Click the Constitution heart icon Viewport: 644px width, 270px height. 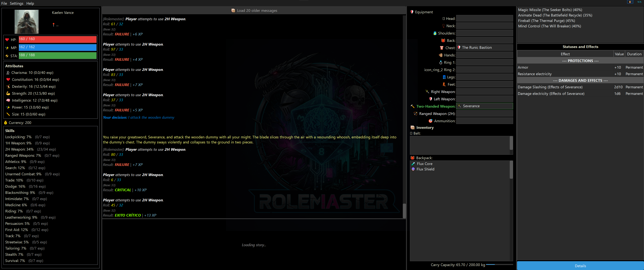point(8,79)
